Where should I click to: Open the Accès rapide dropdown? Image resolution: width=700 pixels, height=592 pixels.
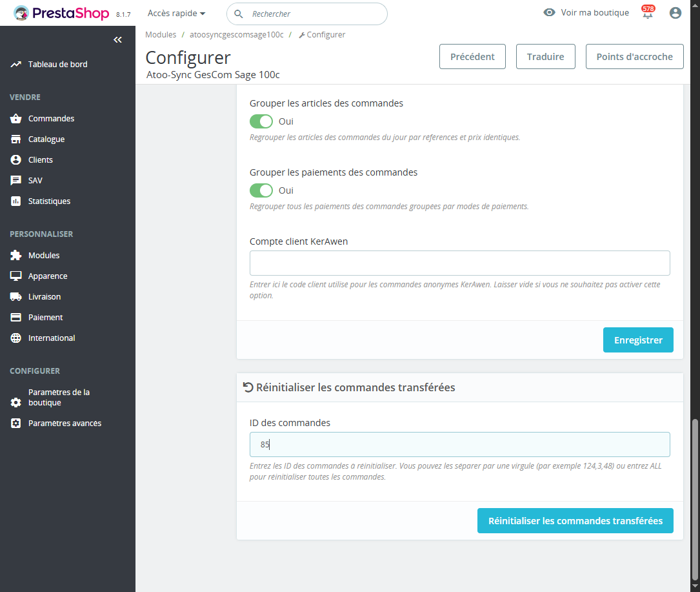click(176, 14)
